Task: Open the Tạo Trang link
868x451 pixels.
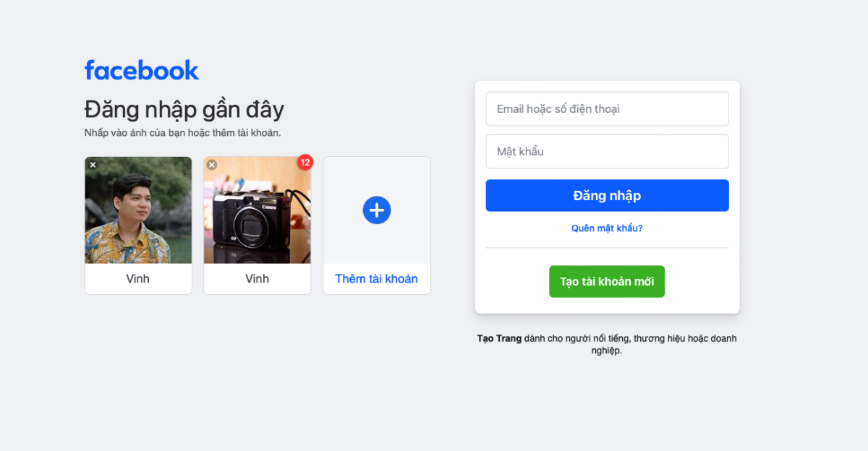Action: [x=499, y=338]
